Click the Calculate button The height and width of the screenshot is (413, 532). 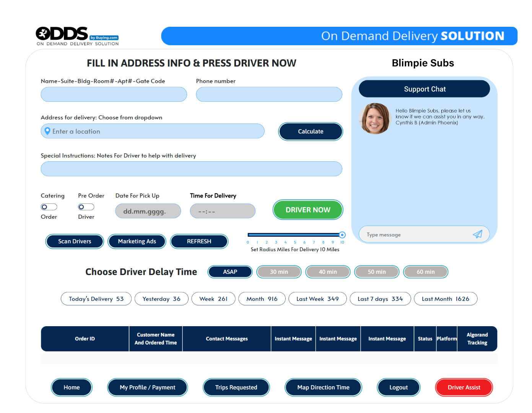pos(310,132)
